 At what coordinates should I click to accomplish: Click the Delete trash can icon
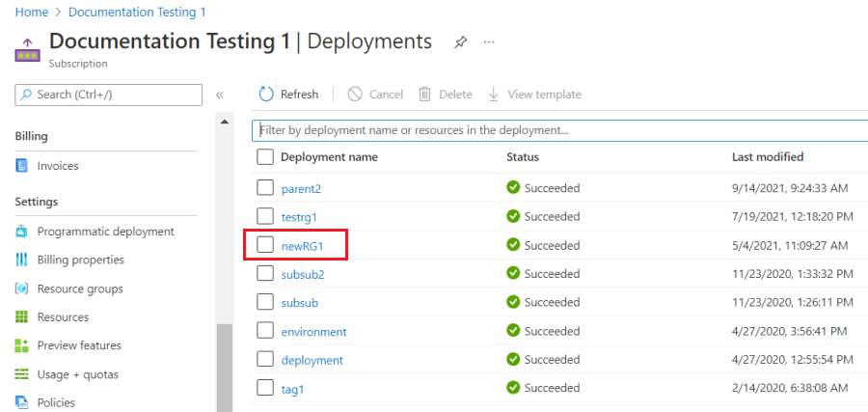pos(424,95)
